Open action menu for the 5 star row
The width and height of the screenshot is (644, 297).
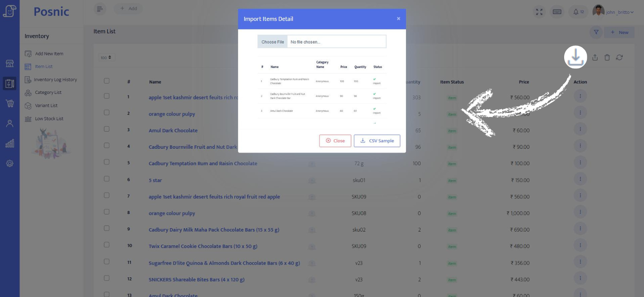(x=580, y=180)
